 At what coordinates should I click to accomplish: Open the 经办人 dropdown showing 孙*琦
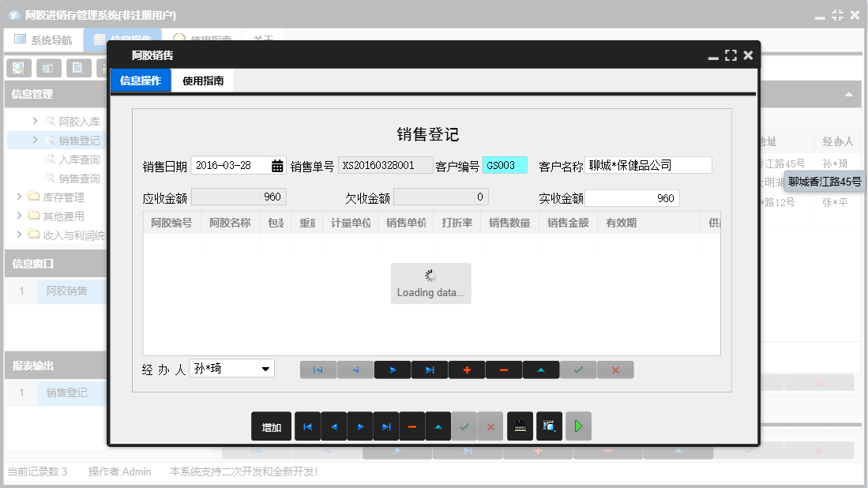[265, 369]
